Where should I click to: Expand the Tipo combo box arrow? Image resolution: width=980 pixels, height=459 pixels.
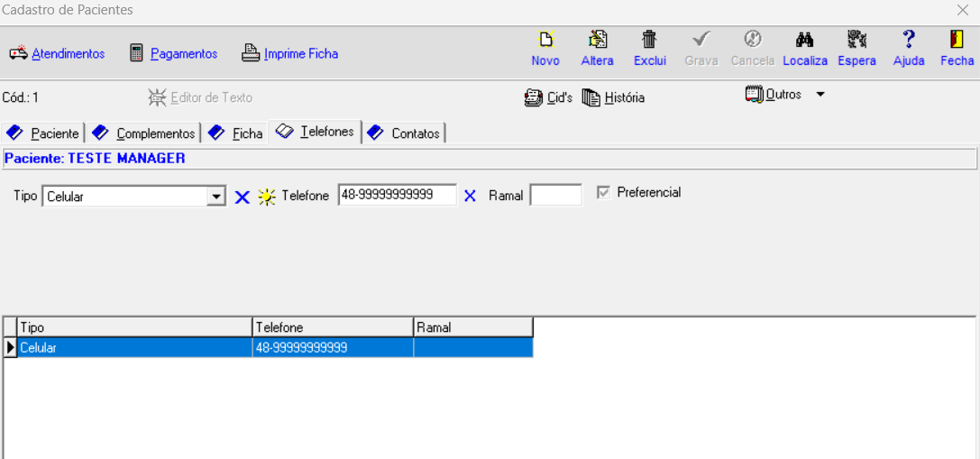(216, 197)
